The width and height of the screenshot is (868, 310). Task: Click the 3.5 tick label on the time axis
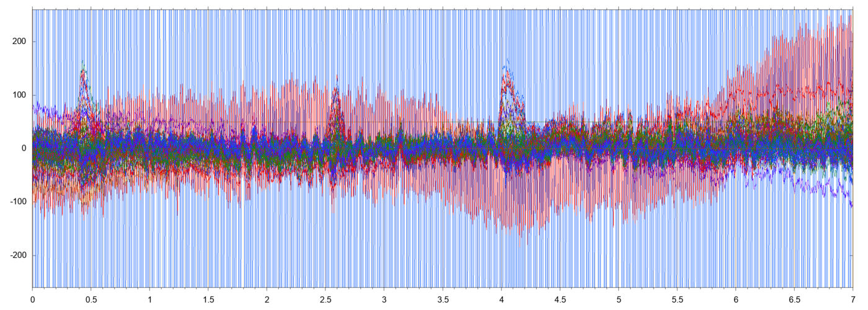point(443,299)
